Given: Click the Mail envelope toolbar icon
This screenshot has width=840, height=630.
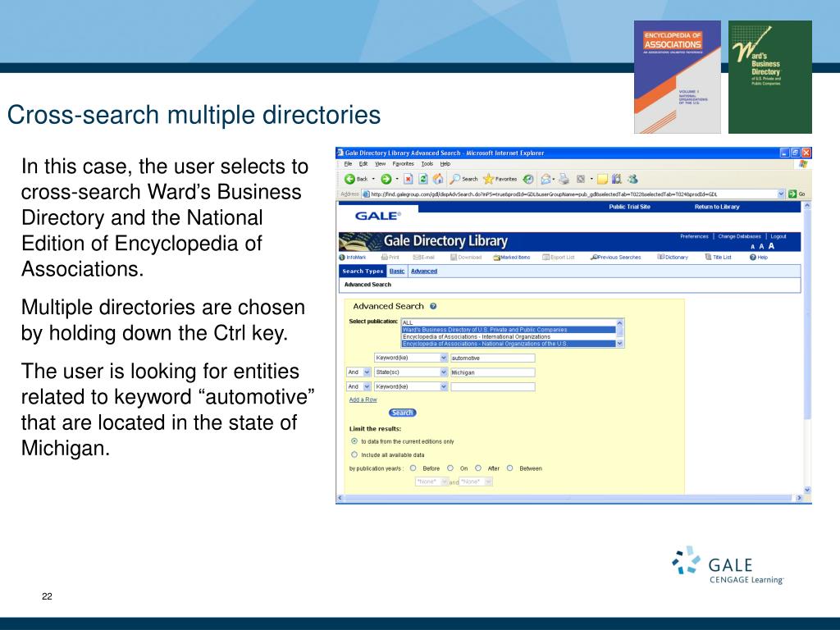Looking at the screenshot, I should click(546, 179).
